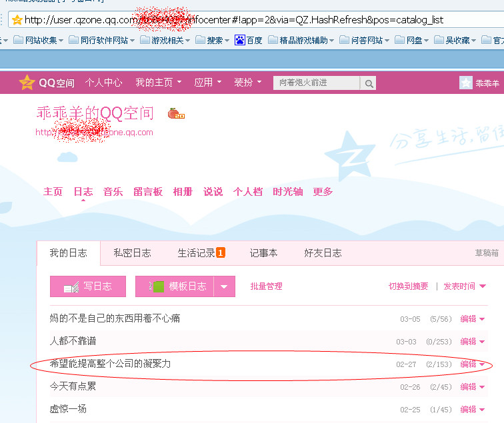Open the log 虚惊一场
Viewport: 504px width, 423px height.
(x=68, y=409)
